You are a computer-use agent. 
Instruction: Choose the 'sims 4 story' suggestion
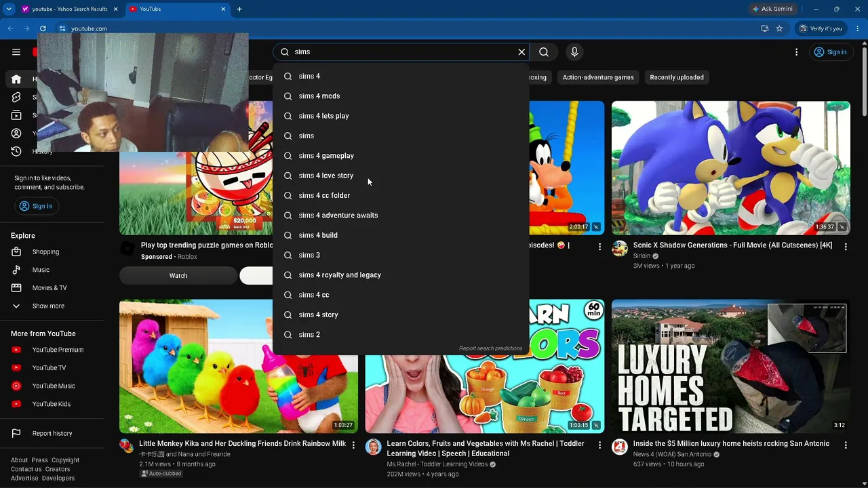click(x=401, y=314)
